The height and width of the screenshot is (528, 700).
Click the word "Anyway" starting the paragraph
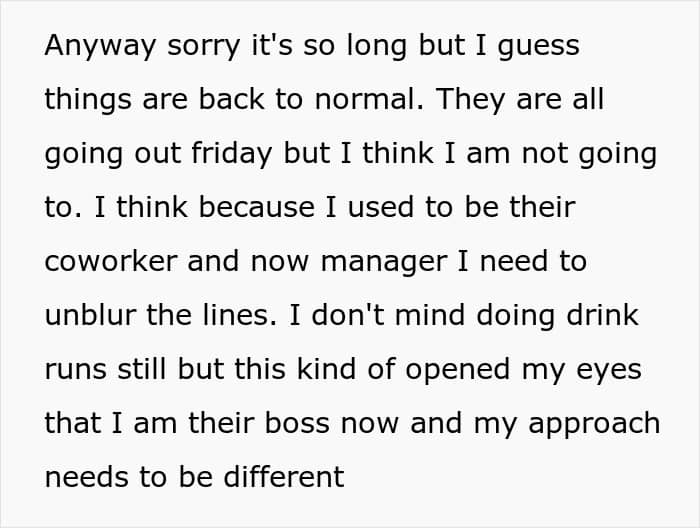[x=100, y=46]
